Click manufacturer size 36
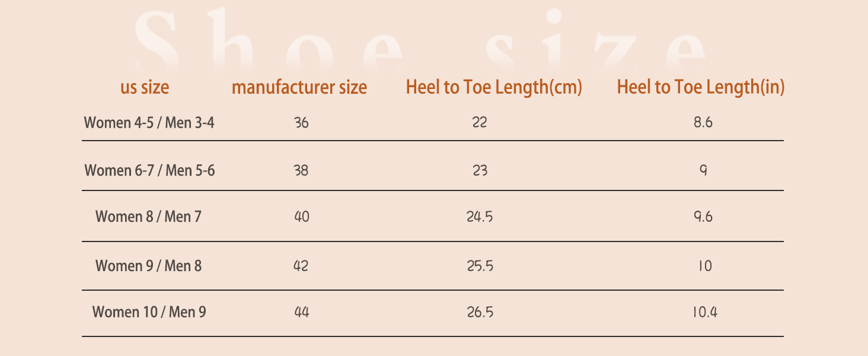Image resolution: width=868 pixels, height=356 pixels. point(301,123)
